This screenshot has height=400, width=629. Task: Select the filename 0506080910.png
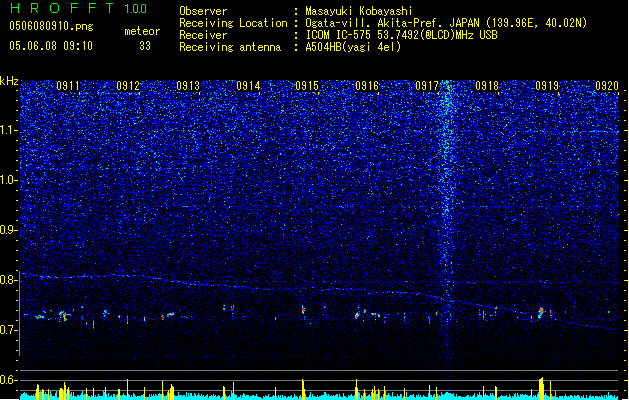[51, 26]
